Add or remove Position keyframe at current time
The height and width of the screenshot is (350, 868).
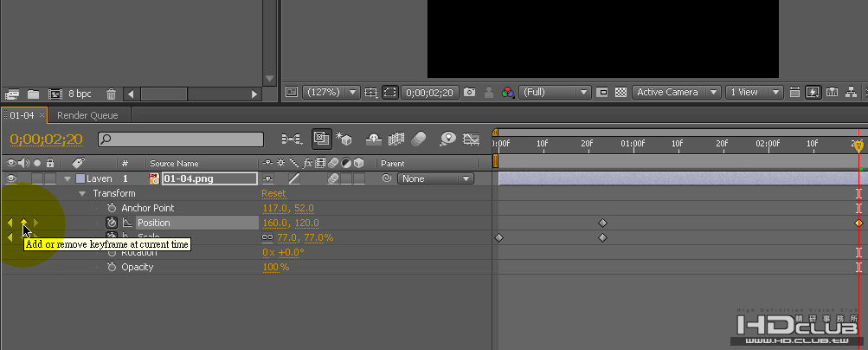coord(24,223)
